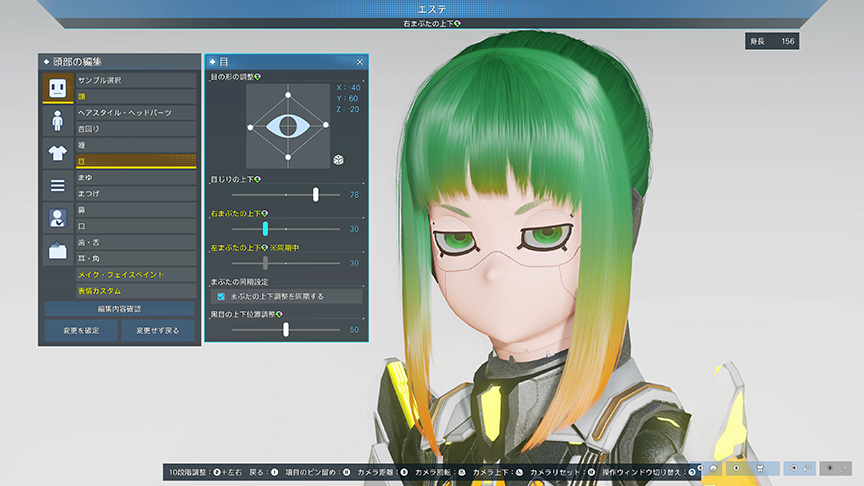Choose サンプル選択 from the head menu
Viewport: 864px width, 486px height.
coord(135,80)
